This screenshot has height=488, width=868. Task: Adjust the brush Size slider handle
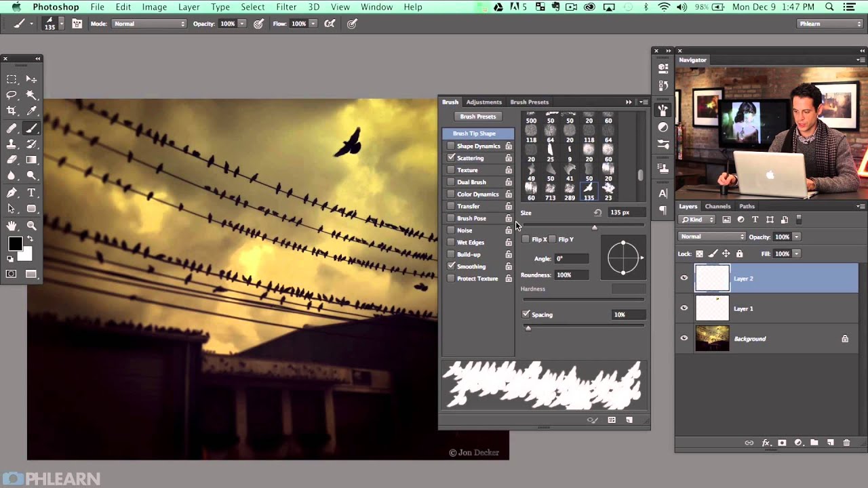click(x=595, y=228)
